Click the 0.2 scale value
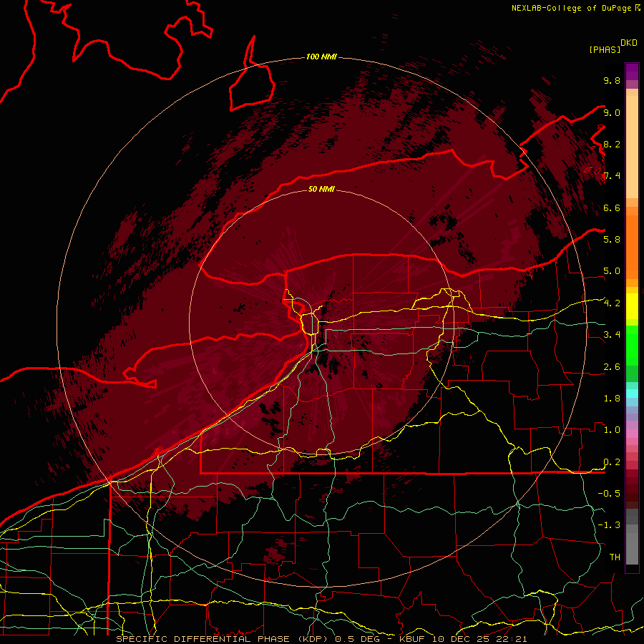Screen dimensions: 644x644 tap(612, 462)
